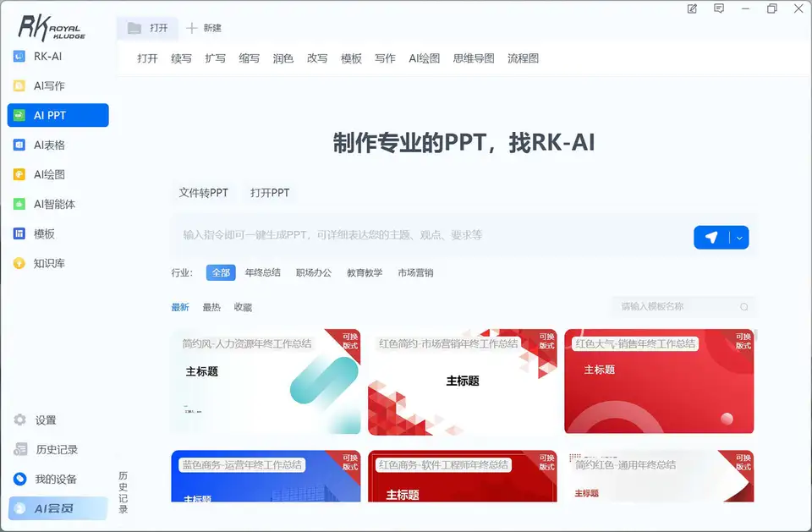The image size is (812, 532).
Task: Open the 简约风-人力资源年终工作总结 template
Action: (x=266, y=381)
